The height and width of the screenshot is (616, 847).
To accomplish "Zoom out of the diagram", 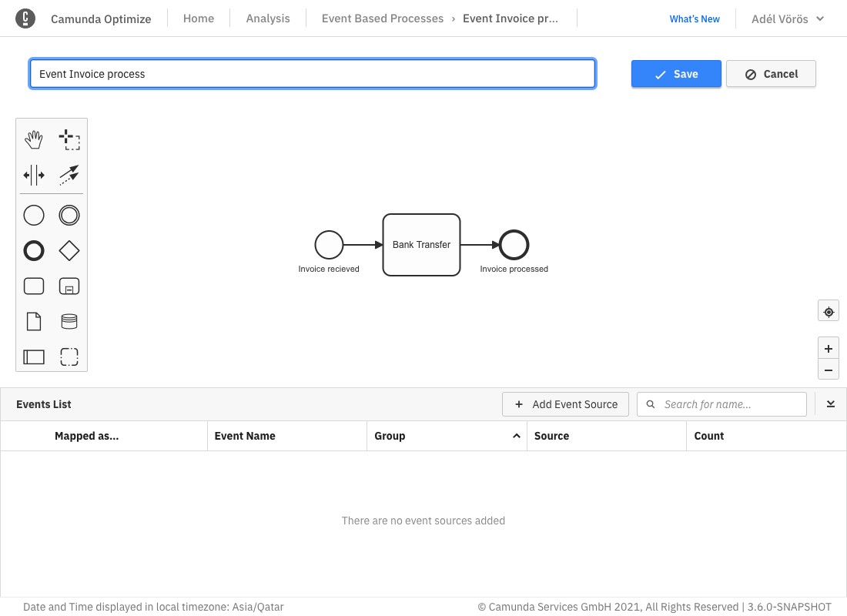I will coord(829,370).
